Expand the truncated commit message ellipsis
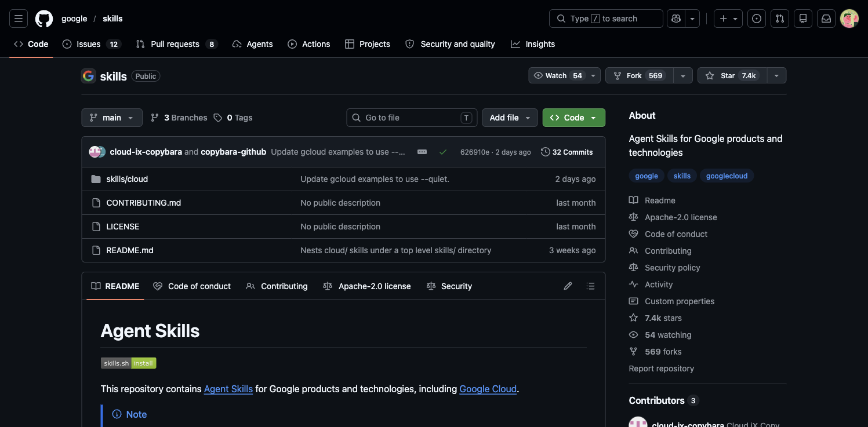The image size is (868, 427). (x=422, y=152)
